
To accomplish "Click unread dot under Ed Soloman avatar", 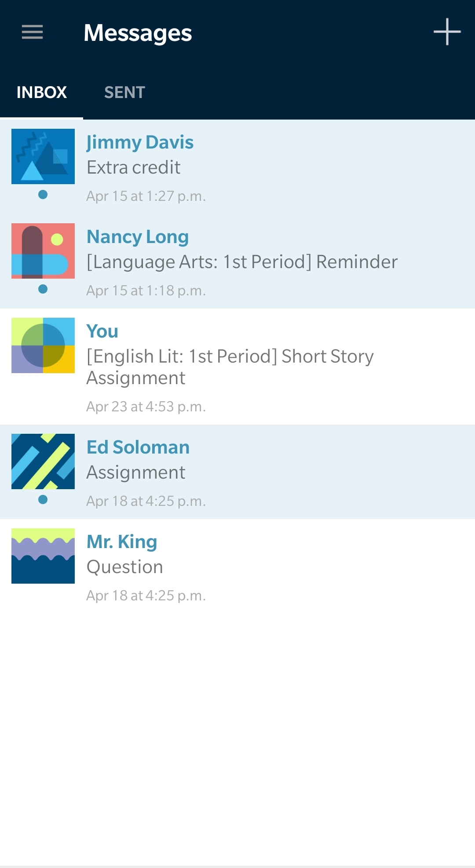I will [x=43, y=499].
